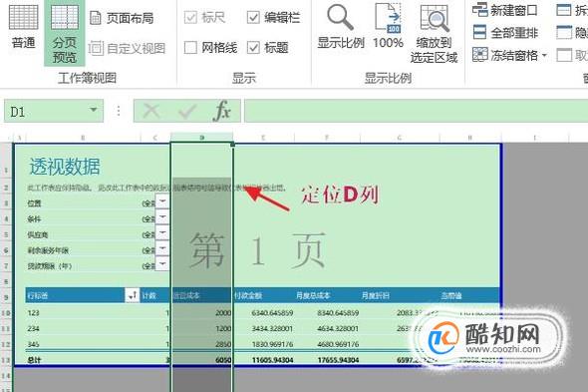Uncheck the 编辑栏 formula bar checkbox
This screenshot has width=588, height=392.
tap(253, 17)
